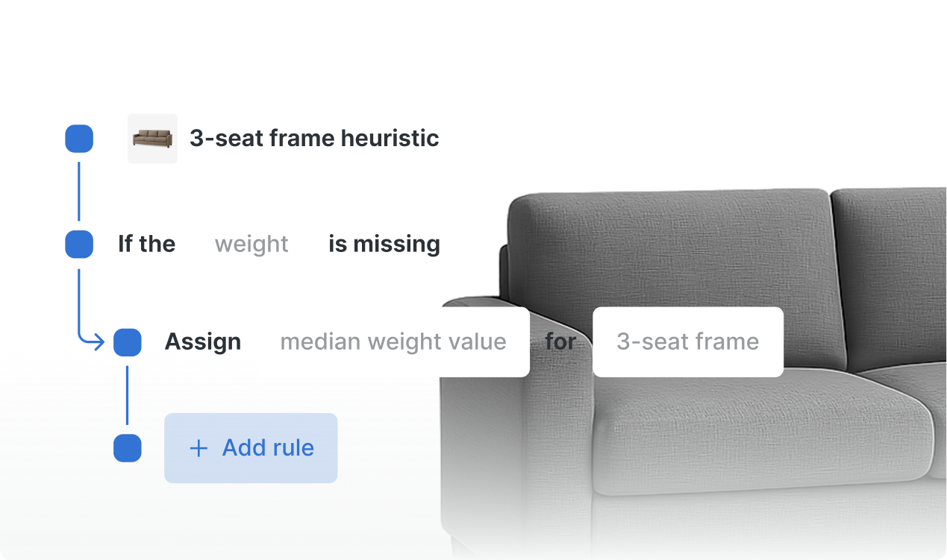This screenshot has height=560, width=947.
Task: Open the weight attribute dropdown
Action: coord(251,245)
